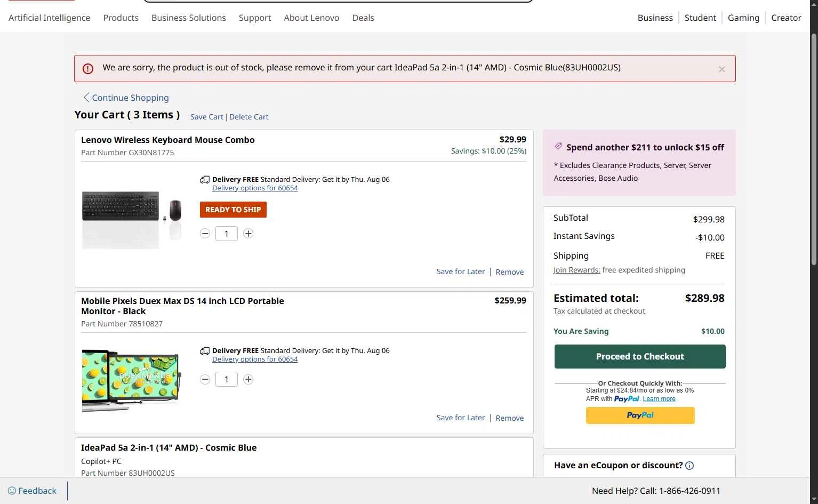Click the Duex Max monitor quantity field

pyautogui.click(x=227, y=380)
